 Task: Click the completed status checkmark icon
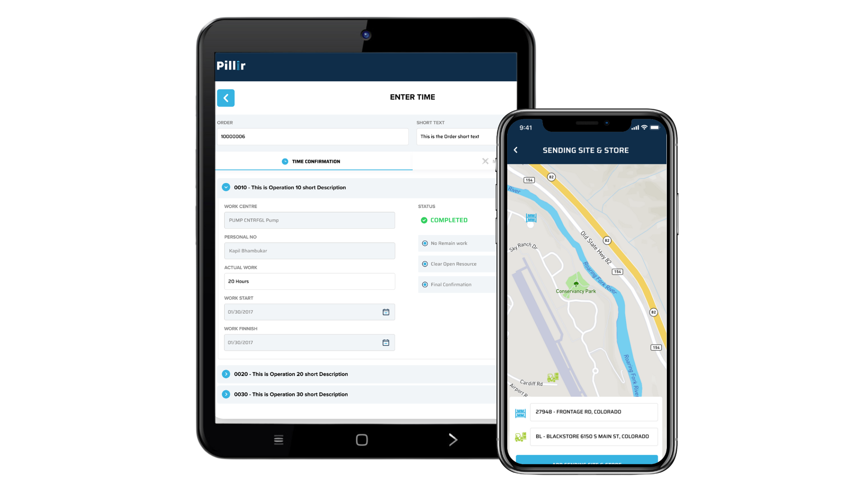[x=424, y=221]
